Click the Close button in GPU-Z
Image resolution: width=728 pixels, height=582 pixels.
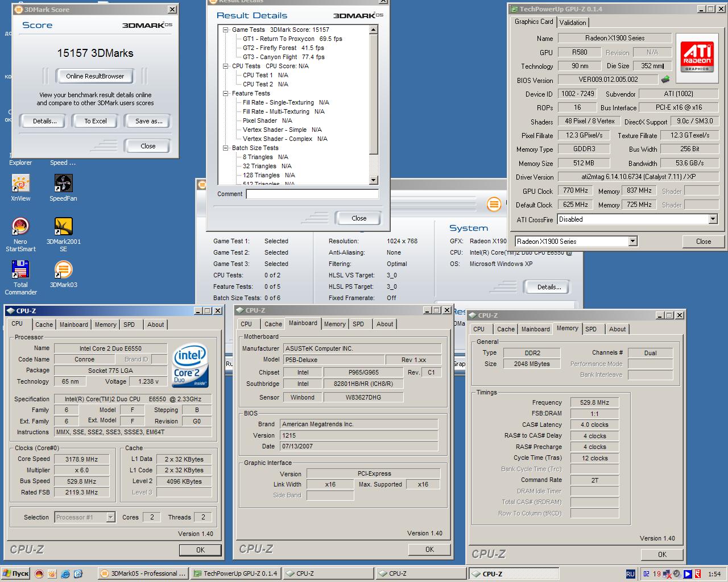click(704, 242)
